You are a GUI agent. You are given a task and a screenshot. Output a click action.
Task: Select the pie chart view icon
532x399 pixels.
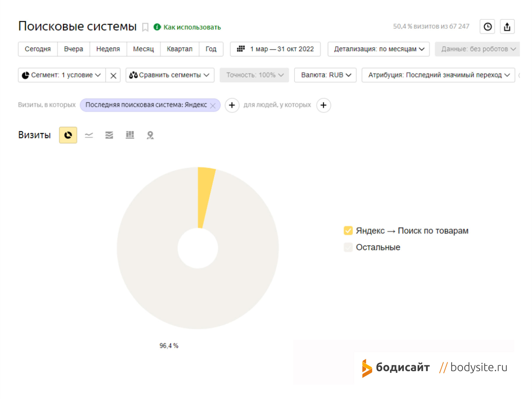68,135
